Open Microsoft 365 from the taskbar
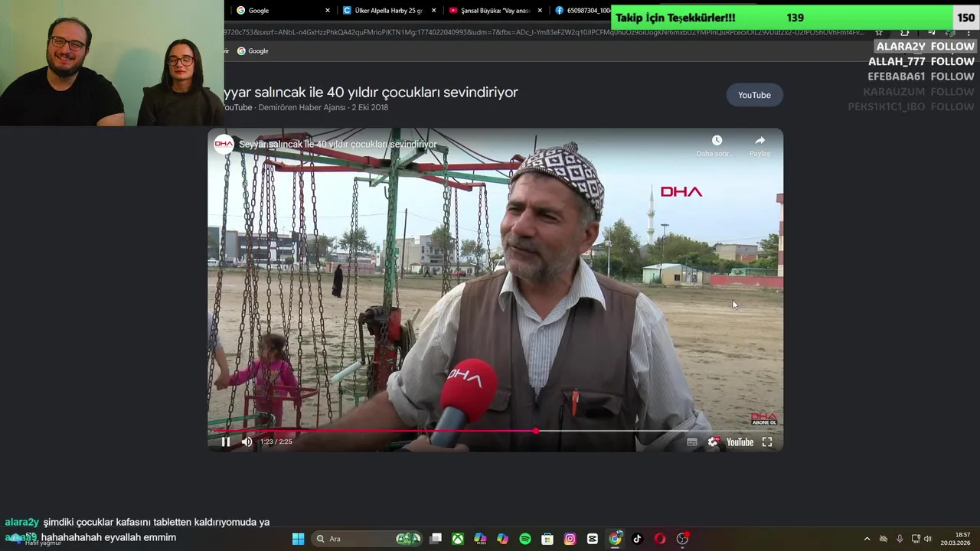Image resolution: width=980 pixels, height=551 pixels. pyautogui.click(x=480, y=539)
